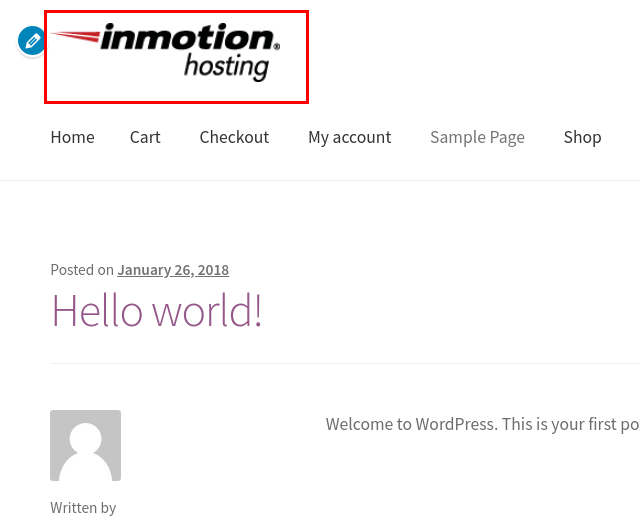Navigate to the Shop page
Screen dimensions: 640x523
tap(582, 137)
